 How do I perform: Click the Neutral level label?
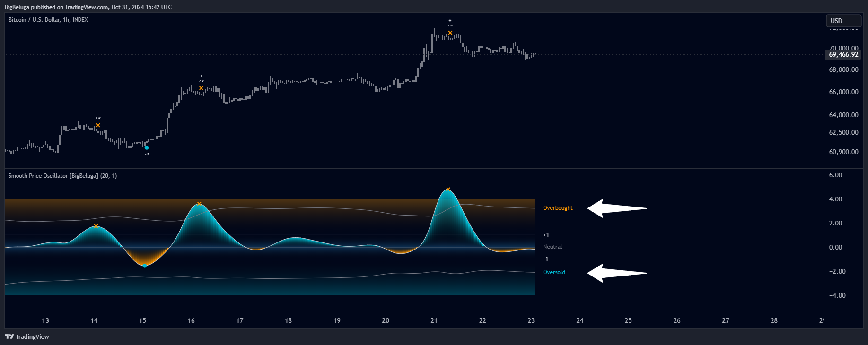click(552, 247)
